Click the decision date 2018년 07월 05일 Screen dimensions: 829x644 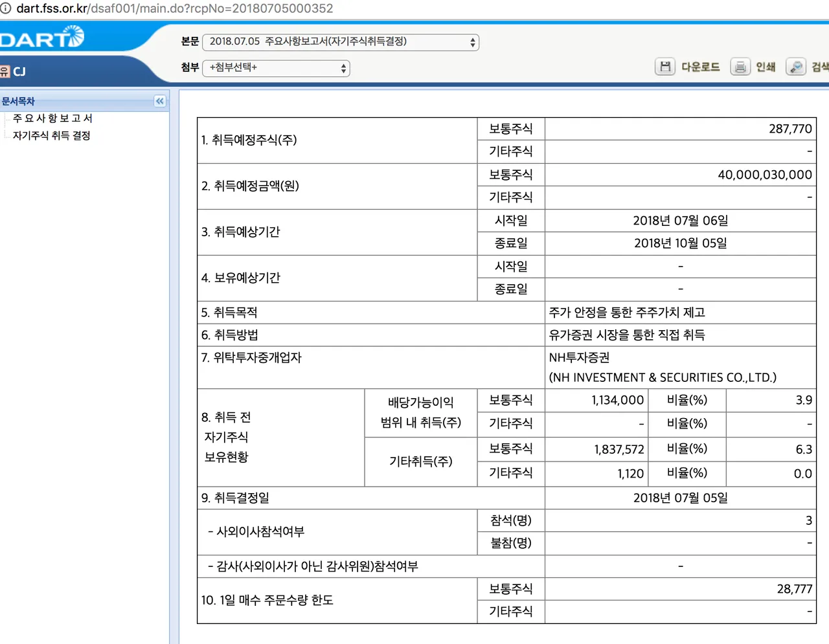click(681, 498)
